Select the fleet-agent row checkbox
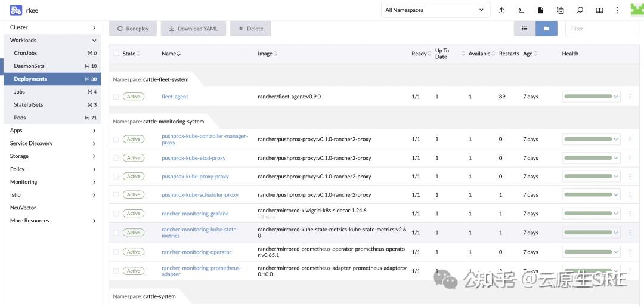644x306 pixels. coord(116,97)
